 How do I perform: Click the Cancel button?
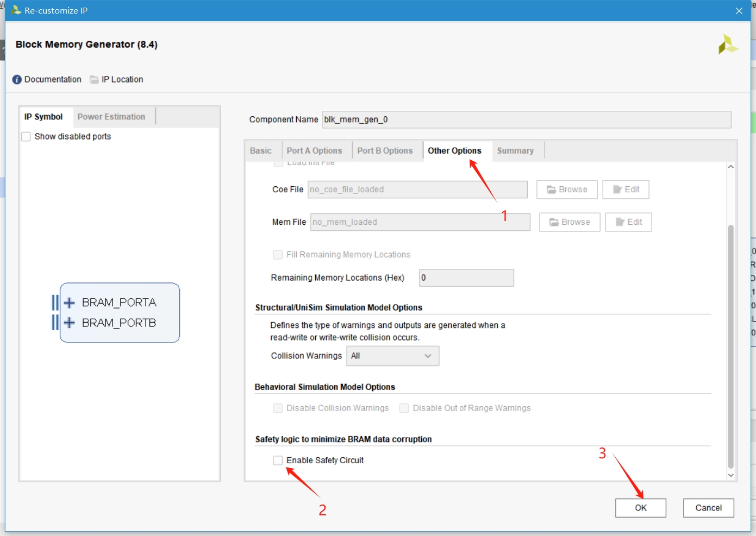point(709,508)
